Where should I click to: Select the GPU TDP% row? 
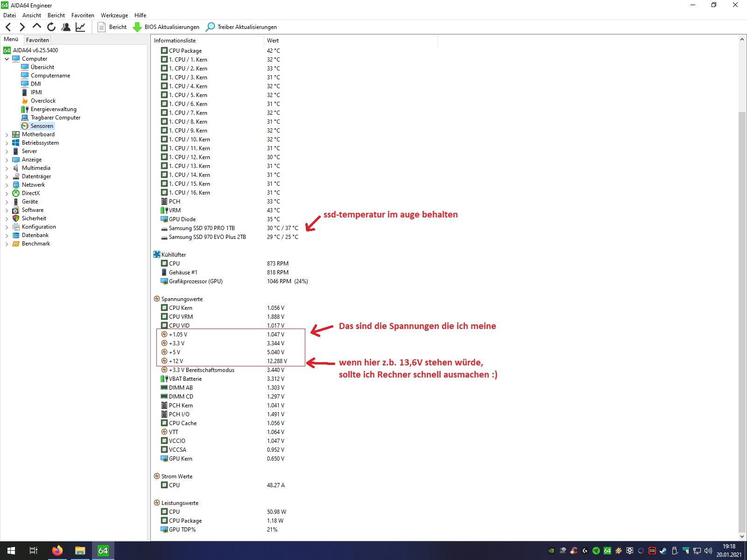(x=219, y=530)
